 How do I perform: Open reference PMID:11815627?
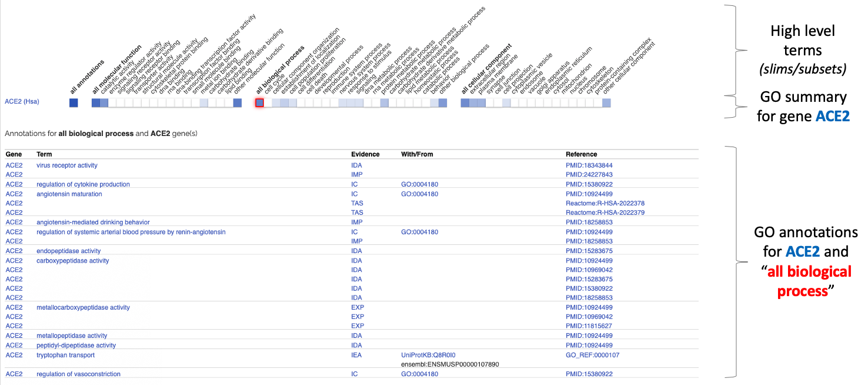(x=589, y=326)
